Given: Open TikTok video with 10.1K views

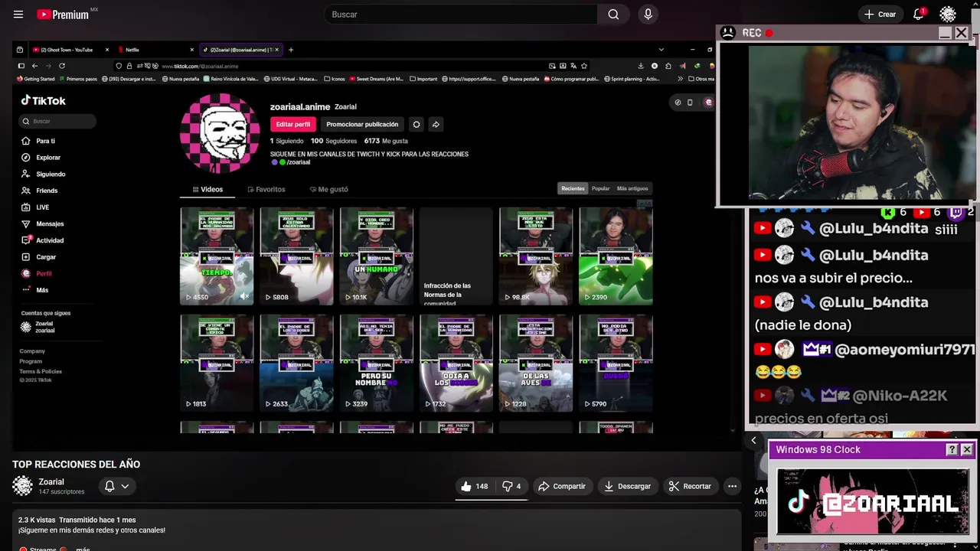Looking at the screenshot, I should pos(376,256).
